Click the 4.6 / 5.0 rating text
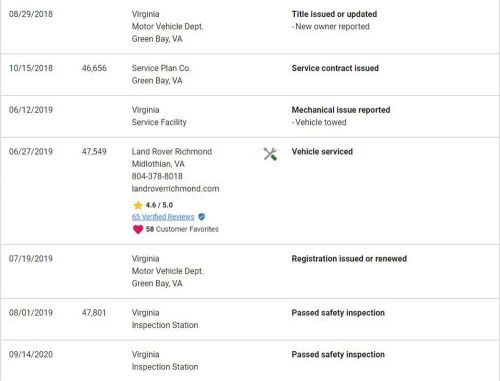 pos(159,205)
